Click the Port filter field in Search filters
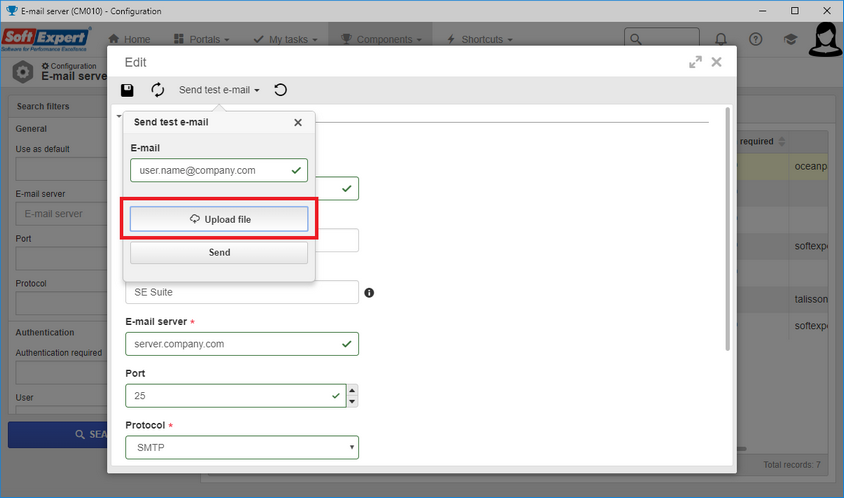Viewport: 844px width, 498px height. coord(61,258)
